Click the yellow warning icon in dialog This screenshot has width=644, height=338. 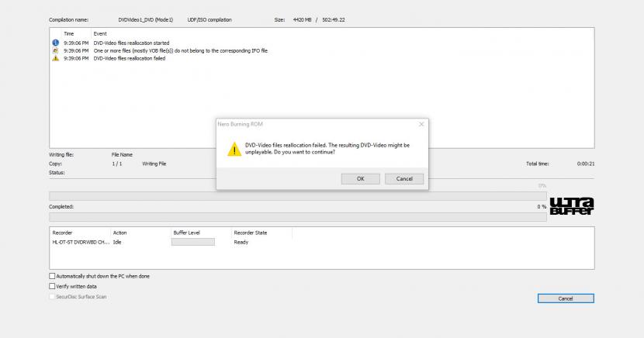[x=234, y=149]
